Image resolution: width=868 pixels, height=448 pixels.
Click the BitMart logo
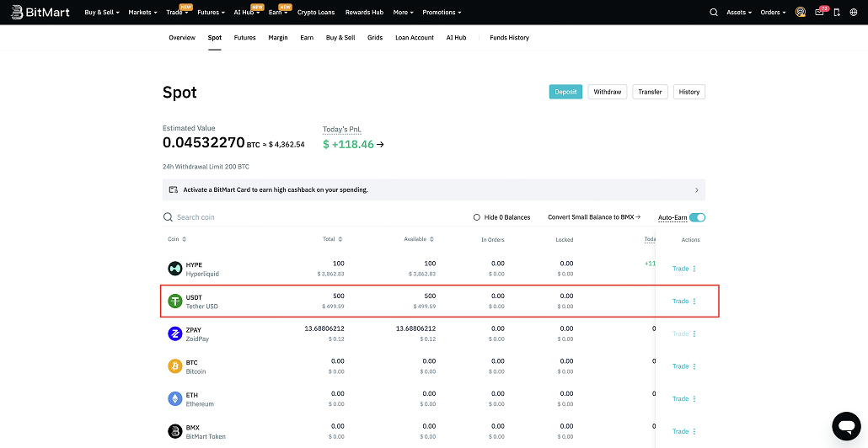(x=40, y=12)
